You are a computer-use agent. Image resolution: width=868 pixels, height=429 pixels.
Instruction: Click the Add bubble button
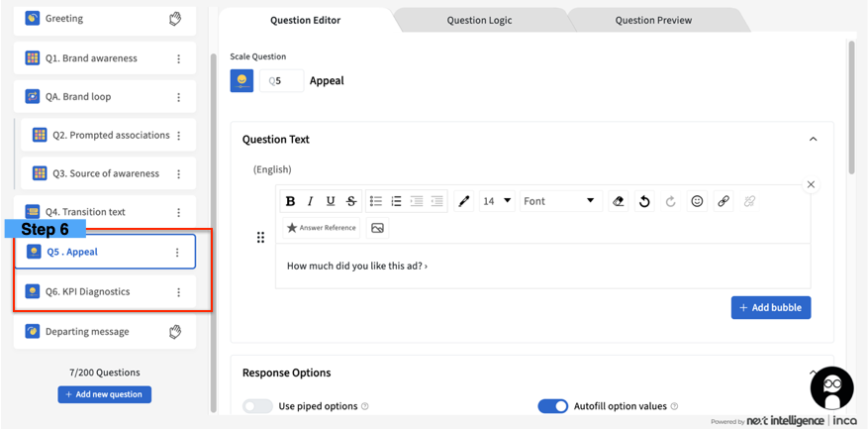pyautogui.click(x=771, y=308)
